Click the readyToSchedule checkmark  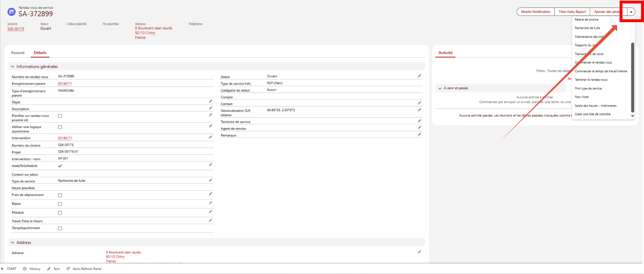click(x=60, y=166)
